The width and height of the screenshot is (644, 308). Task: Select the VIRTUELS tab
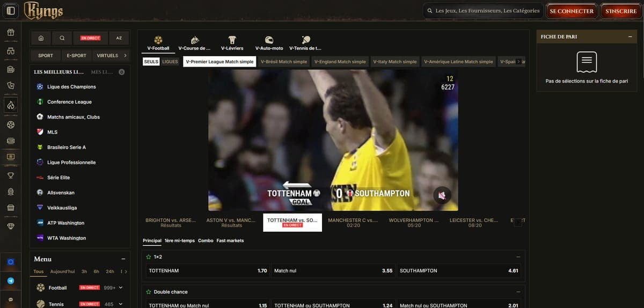[x=107, y=55]
